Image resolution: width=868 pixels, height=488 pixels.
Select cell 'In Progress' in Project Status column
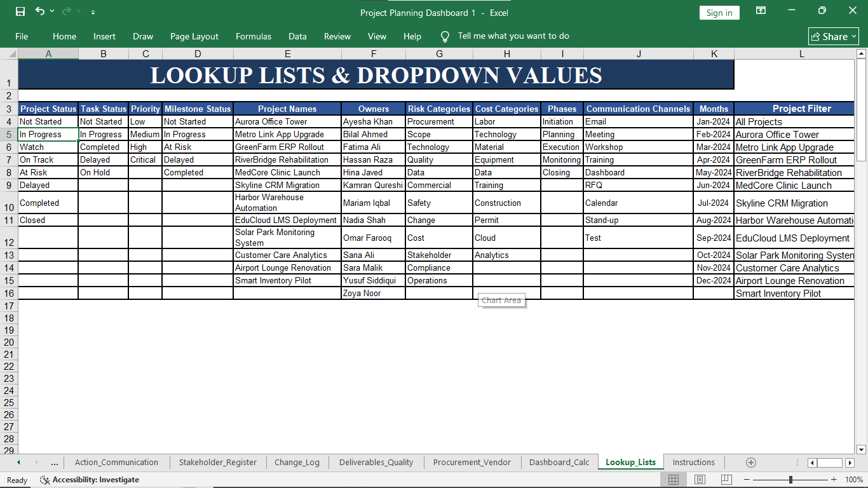tap(48, 135)
